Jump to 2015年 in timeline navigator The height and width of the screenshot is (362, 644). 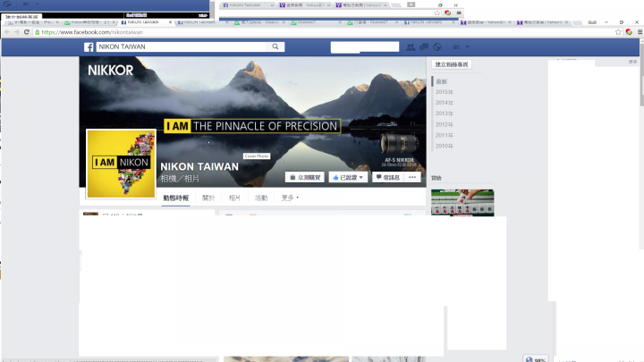point(445,92)
